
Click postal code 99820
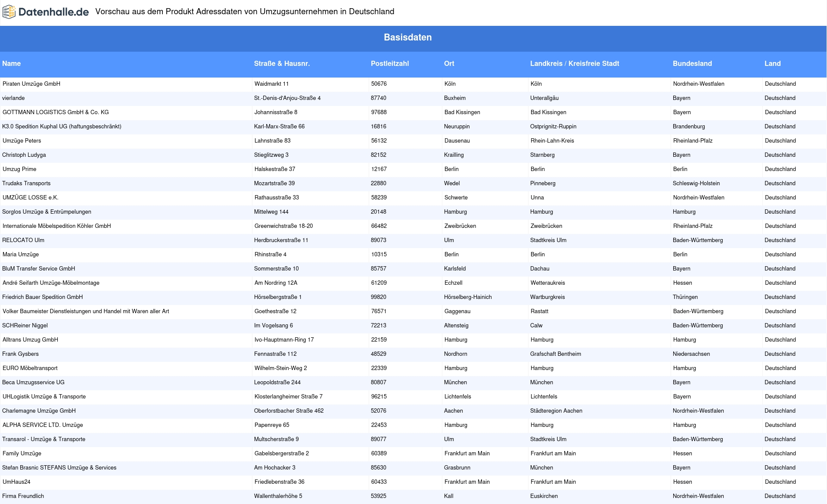pyautogui.click(x=379, y=297)
